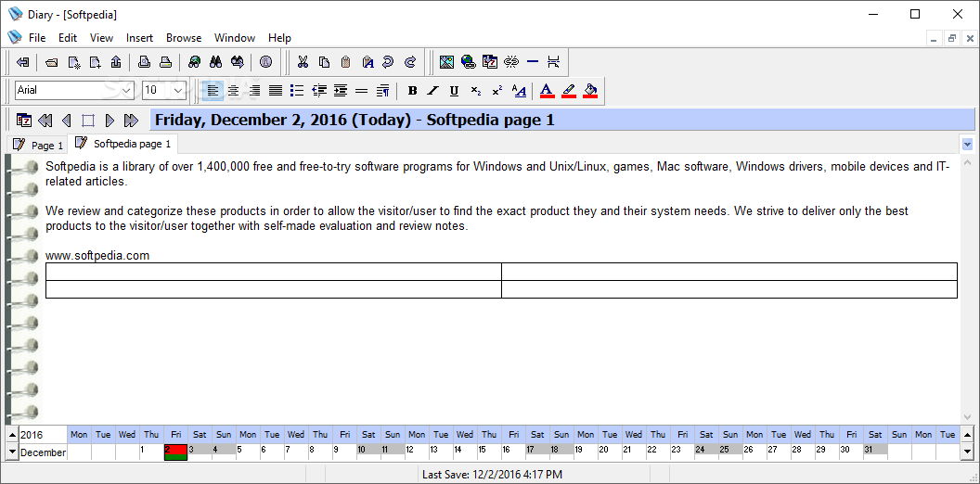Open the Arial font name dropdown
980x484 pixels.
(127, 91)
